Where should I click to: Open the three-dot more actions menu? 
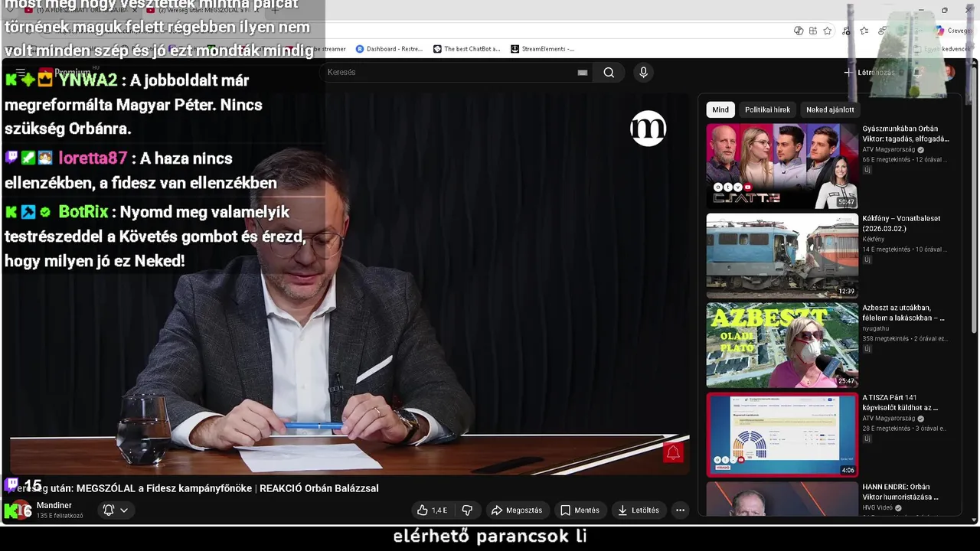[x=680, y=510]
